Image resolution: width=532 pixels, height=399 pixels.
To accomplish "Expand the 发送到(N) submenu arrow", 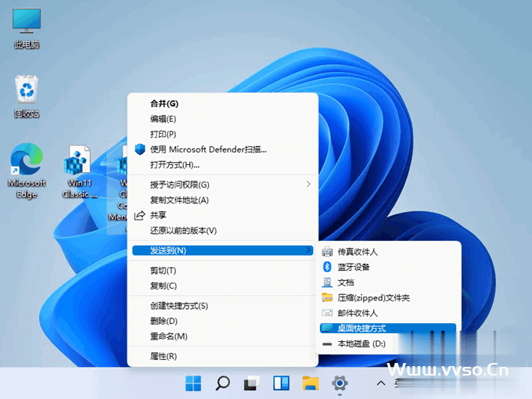I will [x=308, y=250].
